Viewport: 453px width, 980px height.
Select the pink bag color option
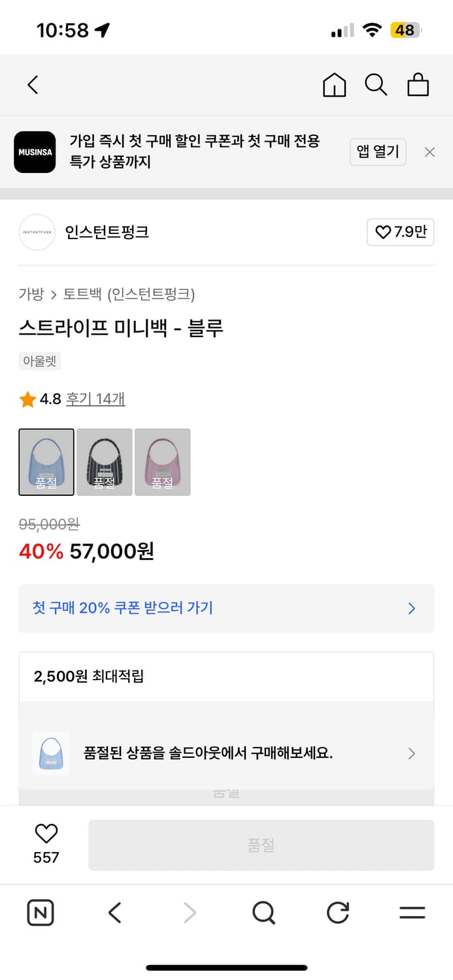[162, 462]
